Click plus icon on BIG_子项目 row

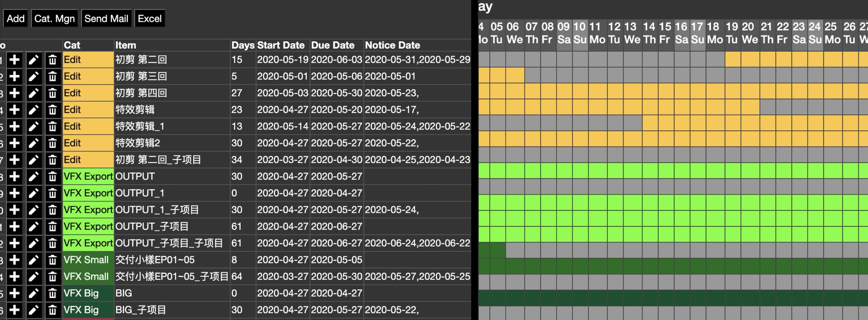tap(14, 310)
